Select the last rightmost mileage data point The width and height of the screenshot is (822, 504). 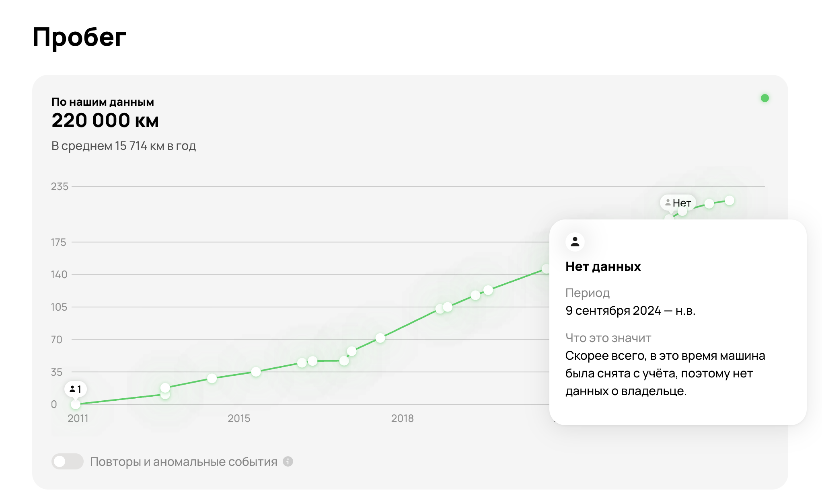730,201
